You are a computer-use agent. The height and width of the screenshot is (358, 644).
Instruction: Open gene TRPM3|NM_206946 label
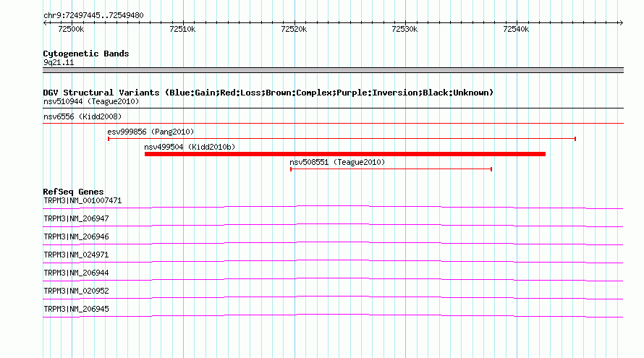(77, 236)
